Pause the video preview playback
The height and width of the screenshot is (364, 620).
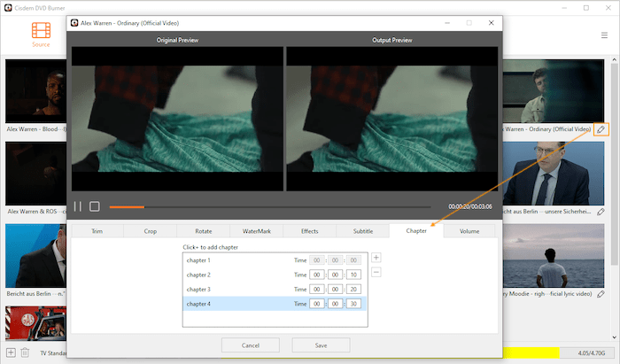tap(78, 206)
